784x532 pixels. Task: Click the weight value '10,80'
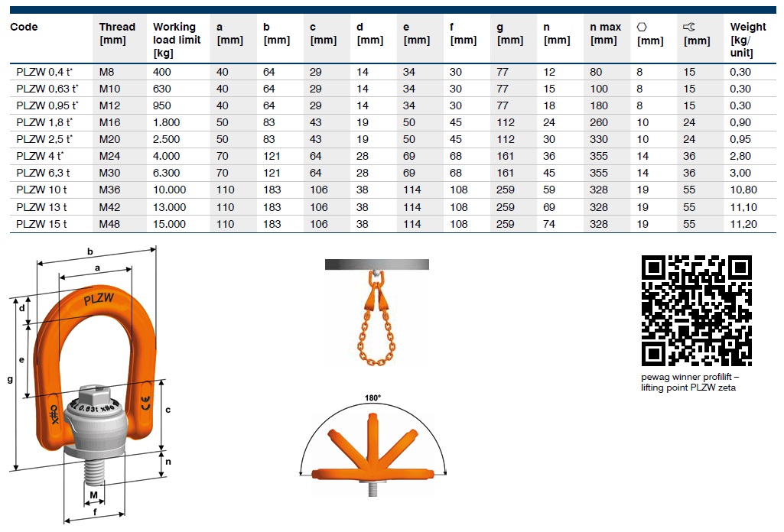click(743, 190)
